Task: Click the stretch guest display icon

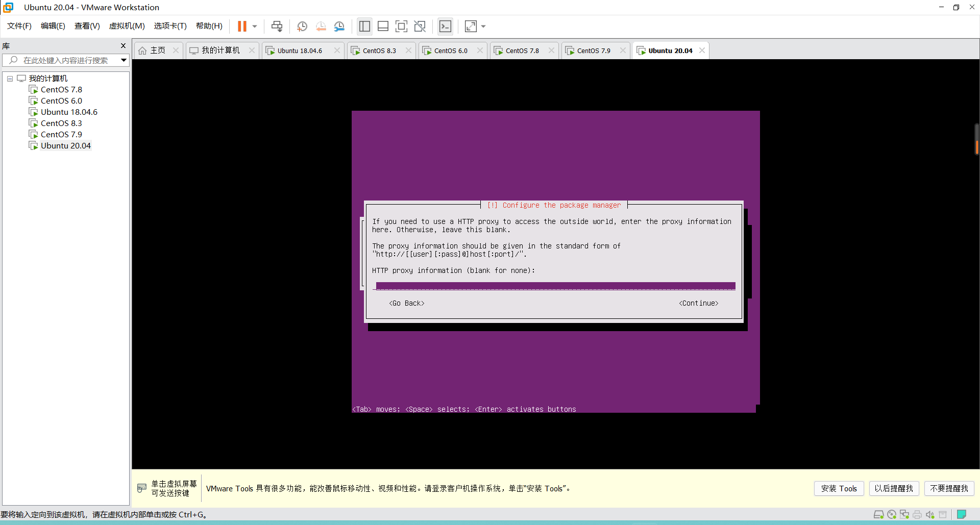Action: pyautogui.click(x=471, y=26)
